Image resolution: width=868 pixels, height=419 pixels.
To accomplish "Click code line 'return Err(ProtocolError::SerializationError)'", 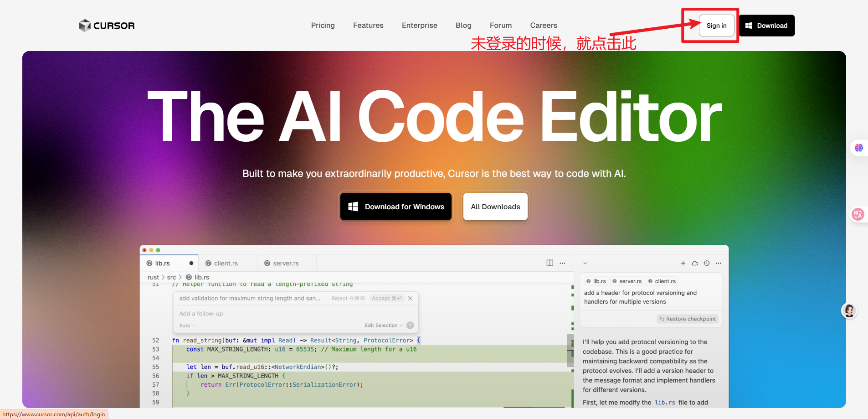I will point(282,385).
